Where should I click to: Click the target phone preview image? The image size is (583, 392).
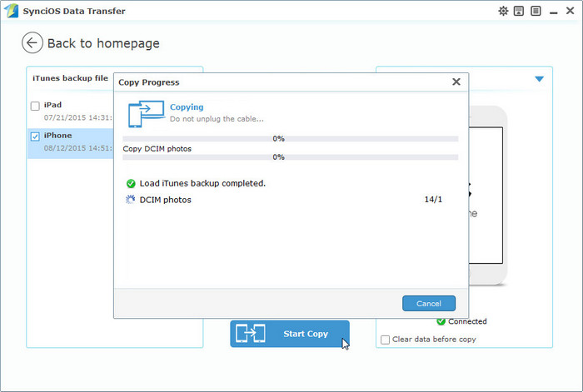pos(488,195)
